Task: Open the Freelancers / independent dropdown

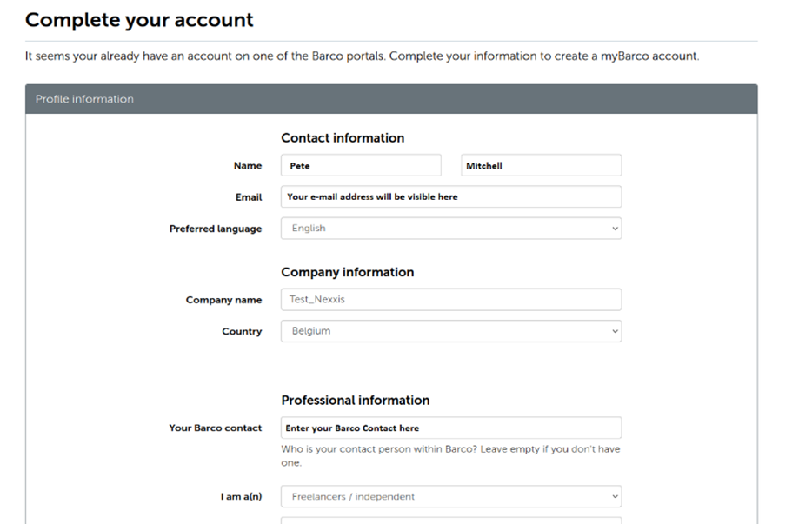Action: 450,497
